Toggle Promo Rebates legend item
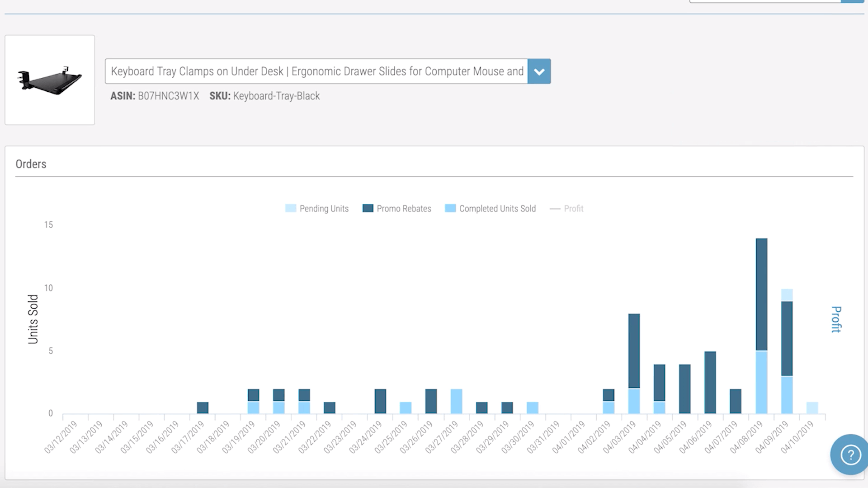Screen dimensions: 868x488 [404, 209]
